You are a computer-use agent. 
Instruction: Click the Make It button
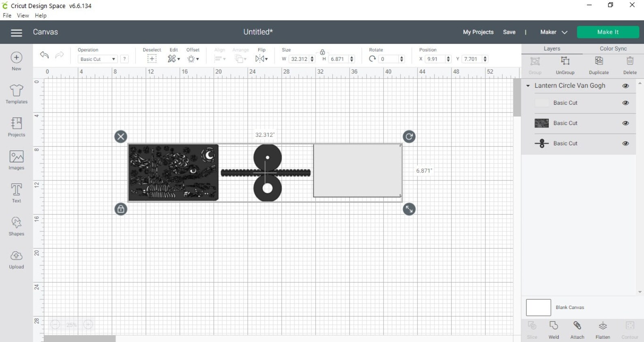point(608,32)
